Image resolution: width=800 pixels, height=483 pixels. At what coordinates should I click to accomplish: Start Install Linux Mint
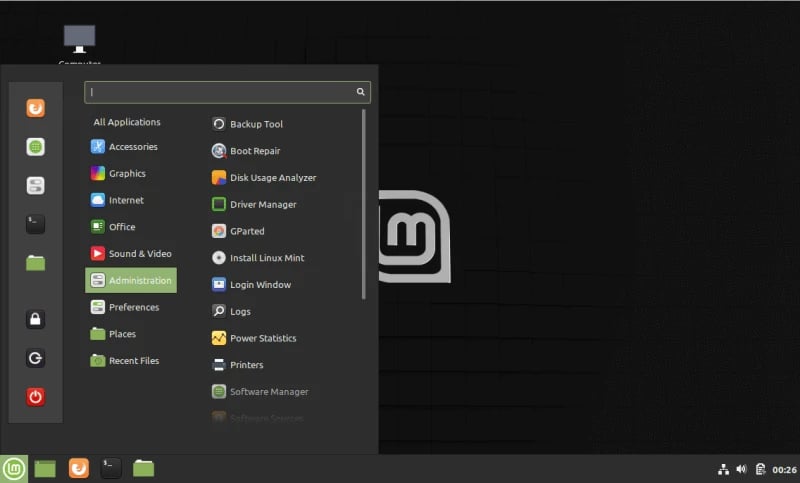pos(258,258)
